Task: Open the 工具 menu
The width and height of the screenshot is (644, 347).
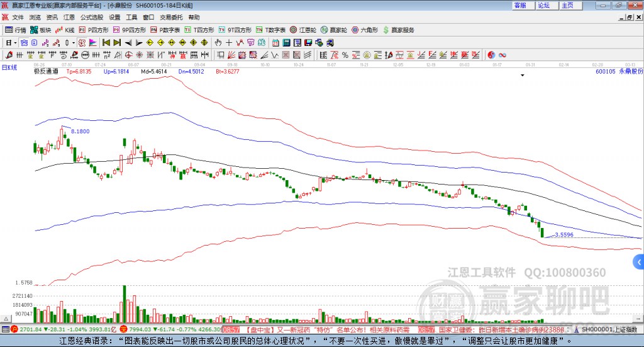Action: click(x=131, y=17)
